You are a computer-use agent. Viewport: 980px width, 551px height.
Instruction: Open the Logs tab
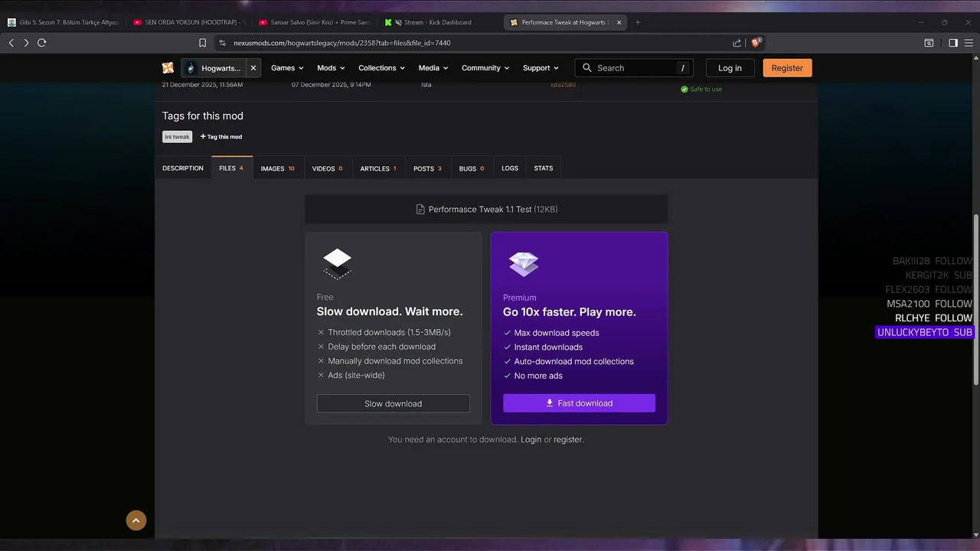click(x=510, y=168)
